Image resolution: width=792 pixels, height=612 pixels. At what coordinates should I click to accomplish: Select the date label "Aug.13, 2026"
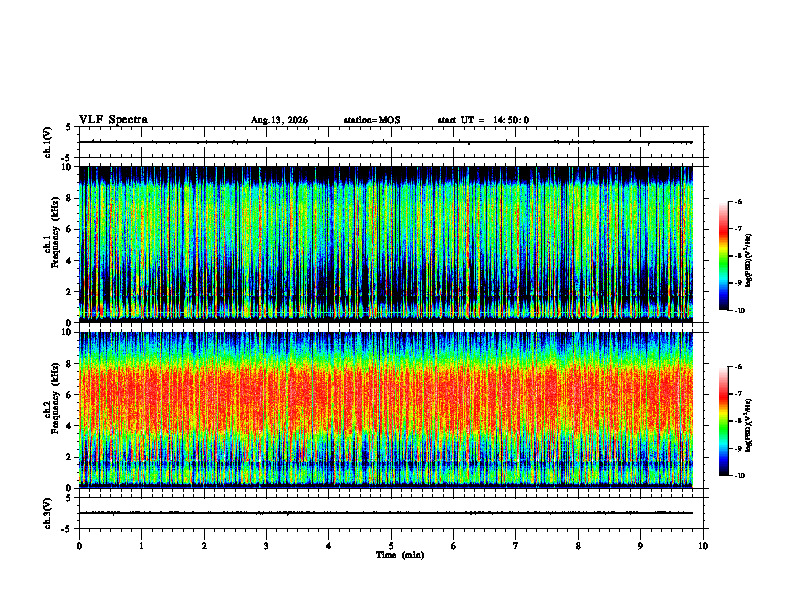click(279, 120)
